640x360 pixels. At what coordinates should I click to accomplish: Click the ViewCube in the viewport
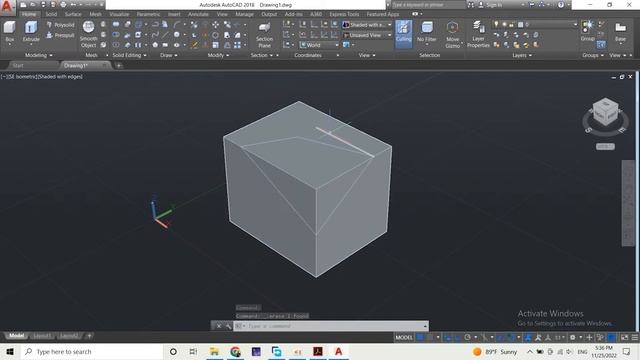(x=605, y=112)
